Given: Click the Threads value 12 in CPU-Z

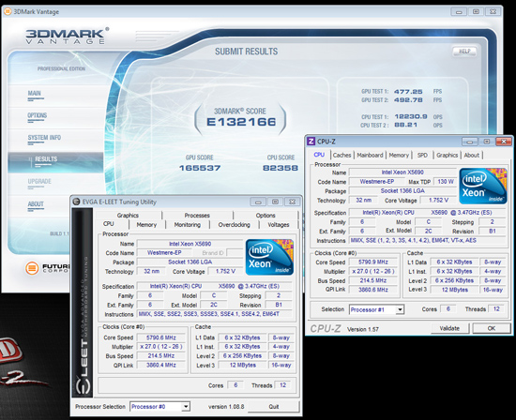Looking at the screenshot, I should (496, 308).
